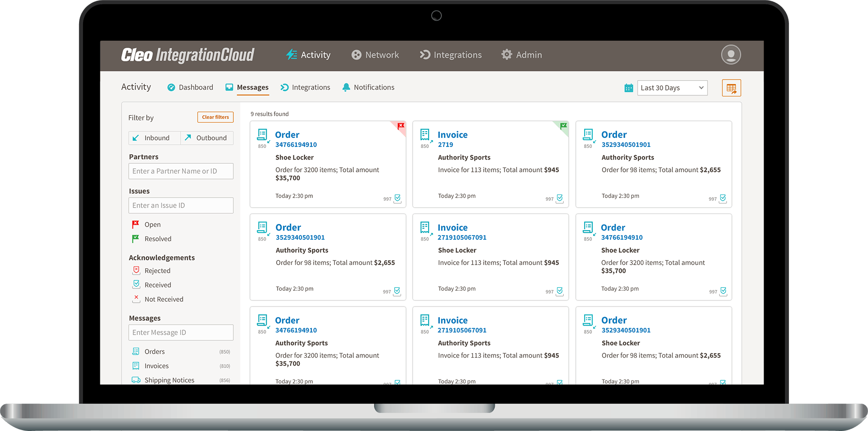Toggle the Outbound filter
This screenshot has height=431, width=868.
tap(207, 137)
